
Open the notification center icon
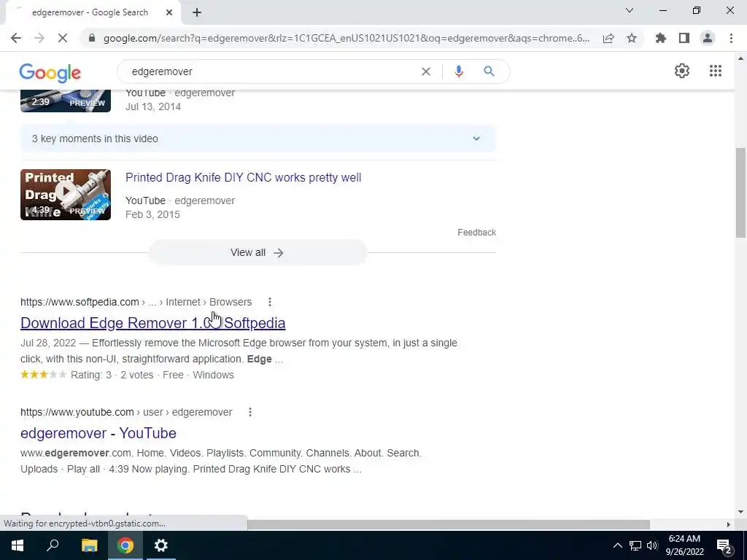(x=724, y=545)
